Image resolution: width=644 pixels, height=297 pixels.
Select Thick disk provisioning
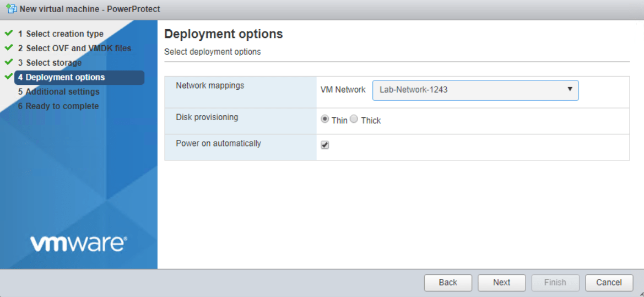[354, 119]
